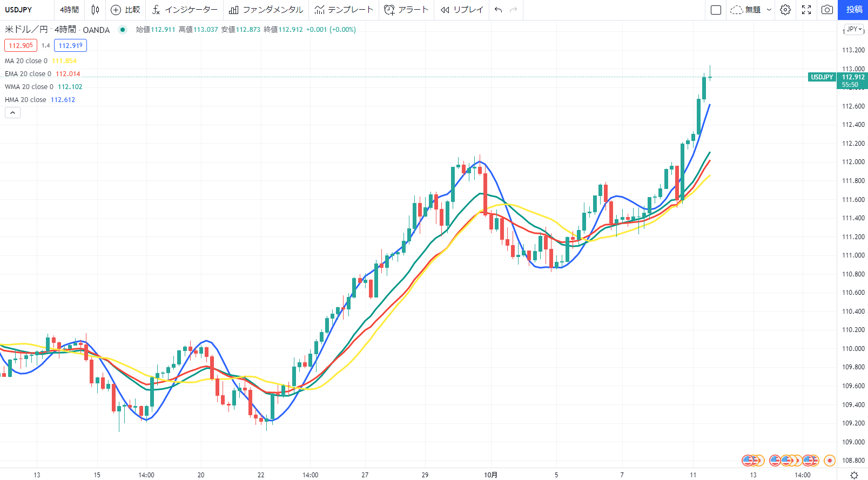
Task: Select the HMA 20 close indicator legend
Action: pyautogui.click(x=25, y=100)
